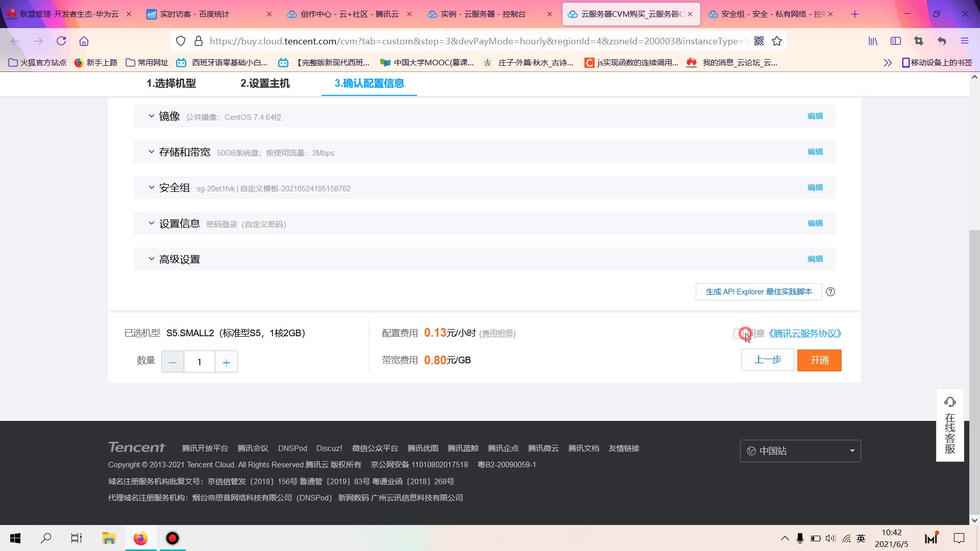The height and width of the screenshot is (551, 980).
Task: Increase quantity with the plus stepper
Action: (x=226, y=361)
